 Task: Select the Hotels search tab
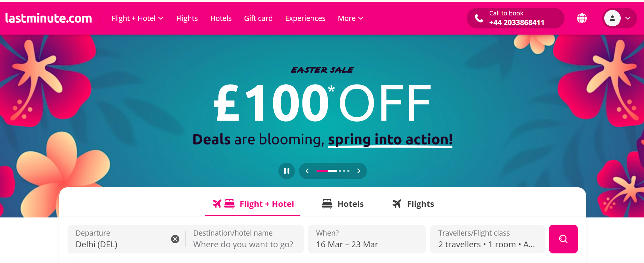click(x=343, y=204)
